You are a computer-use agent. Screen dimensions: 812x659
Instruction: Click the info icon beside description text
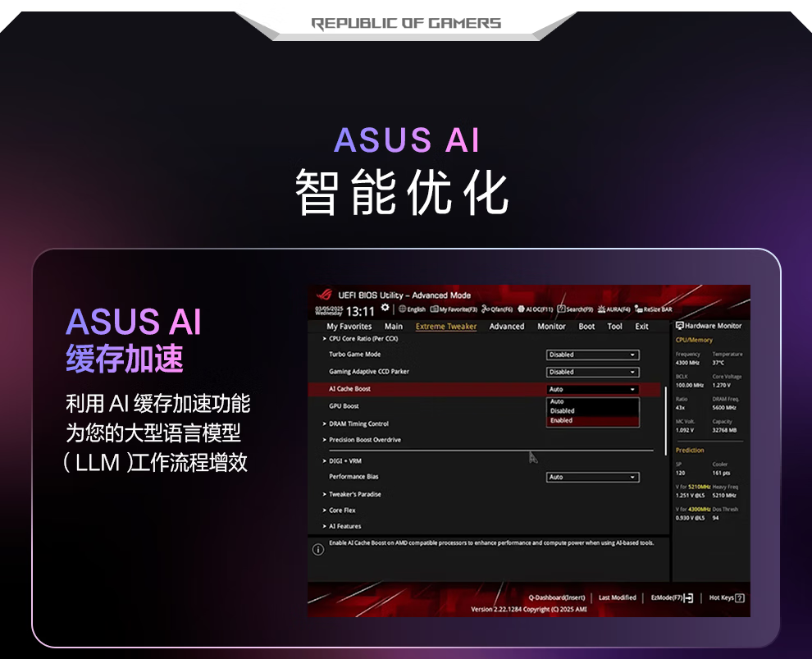click(318, 550)
